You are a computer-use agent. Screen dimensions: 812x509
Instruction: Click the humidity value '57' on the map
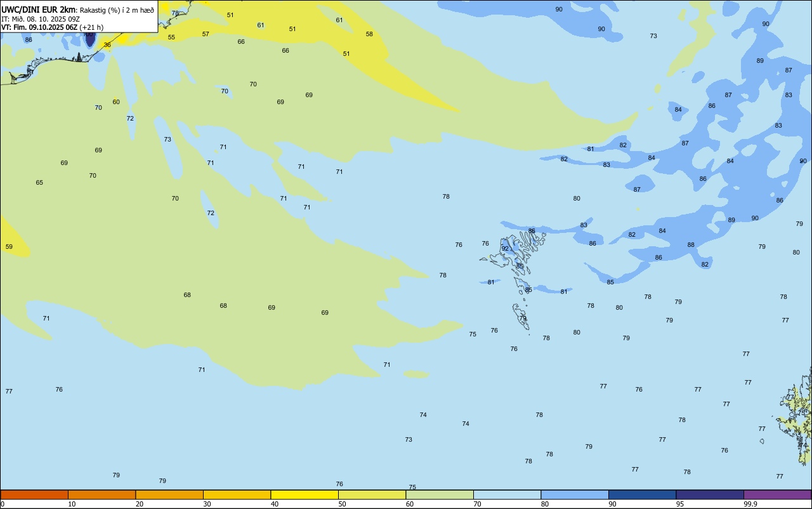click(x=206, y=34)
